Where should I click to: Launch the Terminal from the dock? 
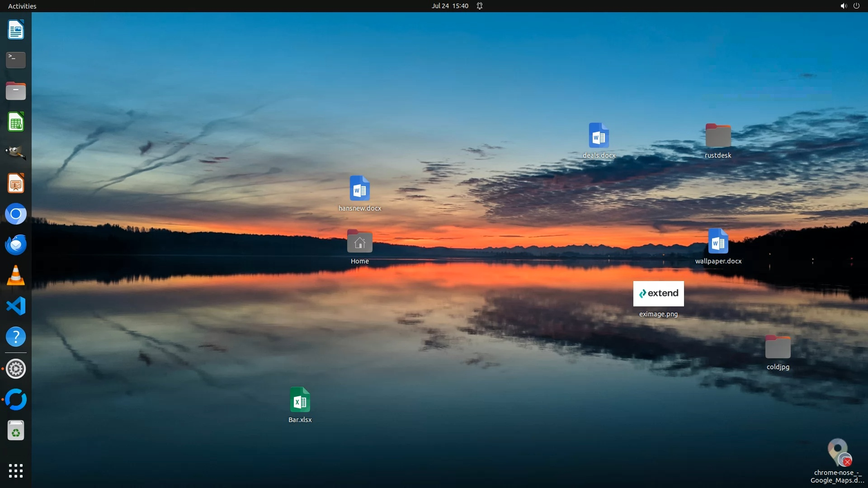(16, 60)
